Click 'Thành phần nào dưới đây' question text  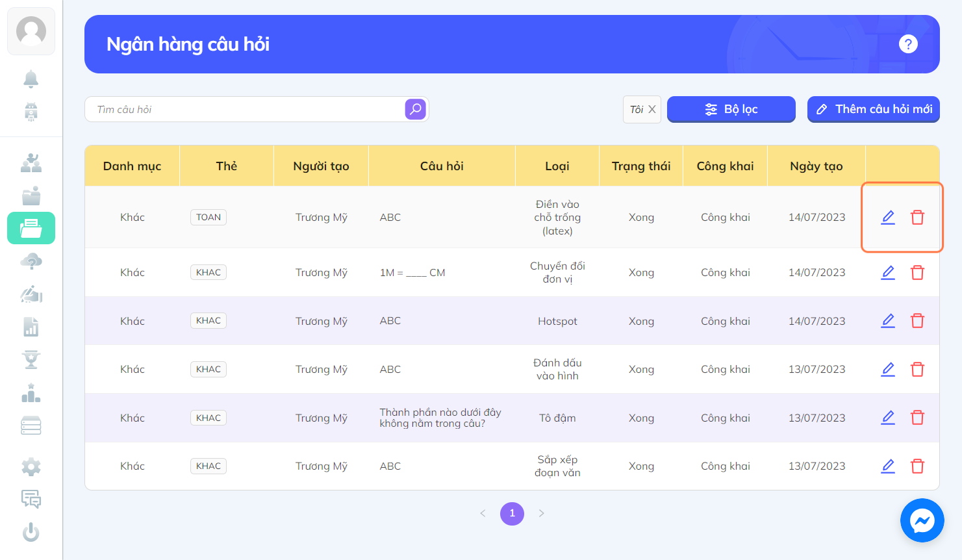click(x=440, y=418)
